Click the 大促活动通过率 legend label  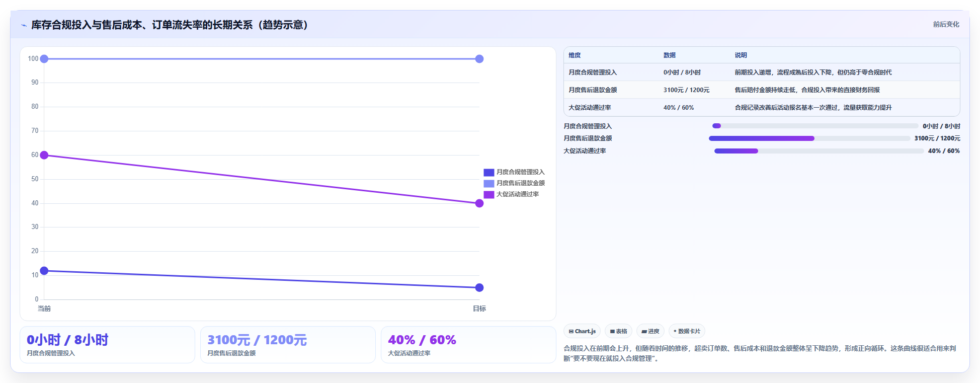517,194
